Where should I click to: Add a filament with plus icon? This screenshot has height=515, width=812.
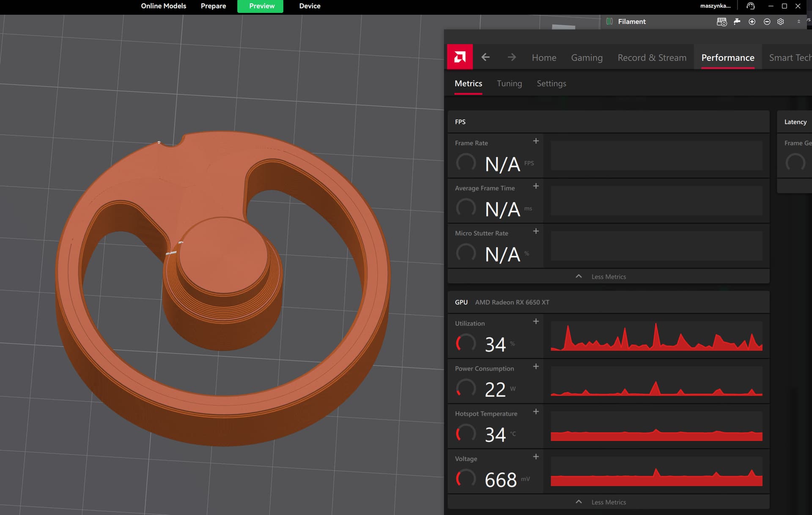tap(752, 22)
